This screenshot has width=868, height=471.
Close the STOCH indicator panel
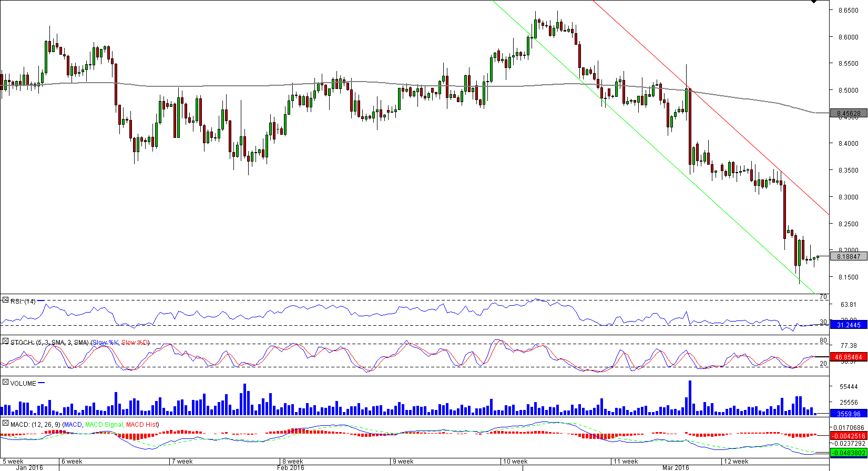tap(5, 342)
